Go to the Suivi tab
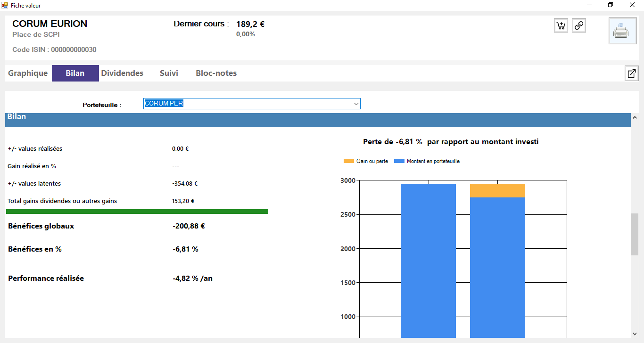 click(x=169, y=73)
